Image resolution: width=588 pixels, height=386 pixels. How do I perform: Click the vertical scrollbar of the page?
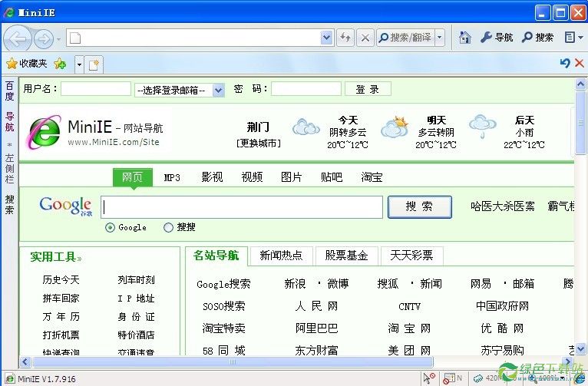[x=581, y=230]
